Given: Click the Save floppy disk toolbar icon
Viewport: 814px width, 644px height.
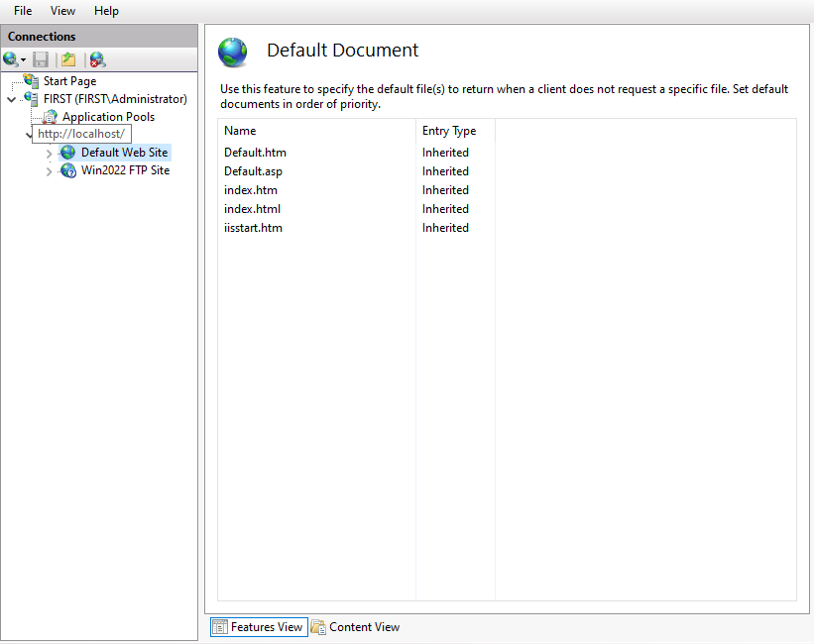Looking at the screenshot, I should pyautogui.click(x=41, y=59).
